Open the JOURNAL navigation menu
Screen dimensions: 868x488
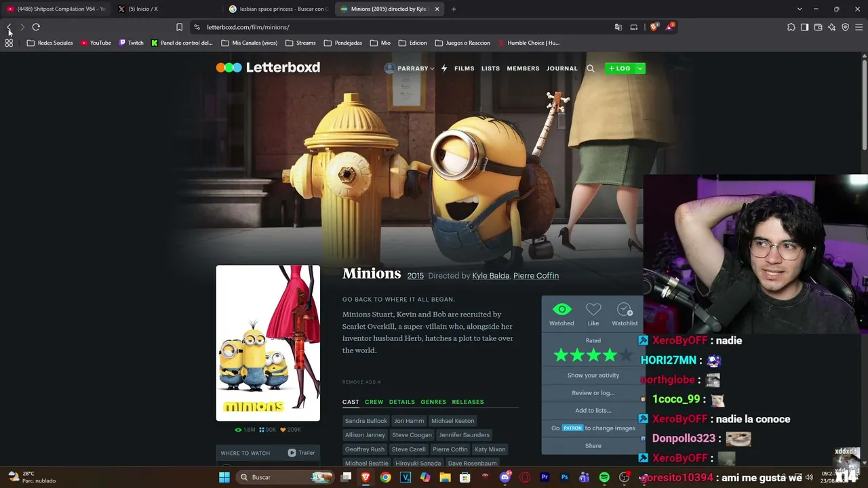tap(562, 68)
